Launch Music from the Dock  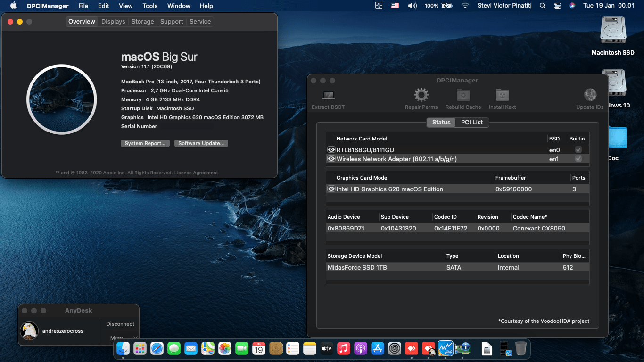tap(344, 348)
